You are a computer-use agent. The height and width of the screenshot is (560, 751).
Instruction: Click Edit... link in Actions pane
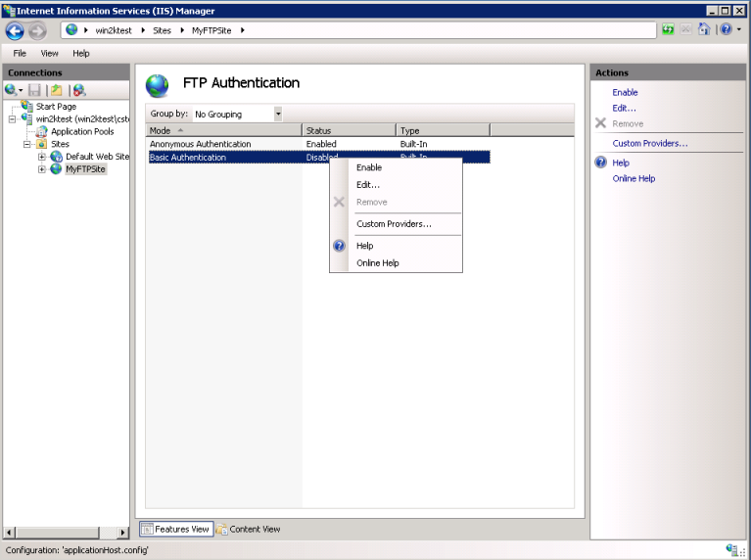pyautogui.click(x=624, y=108)
